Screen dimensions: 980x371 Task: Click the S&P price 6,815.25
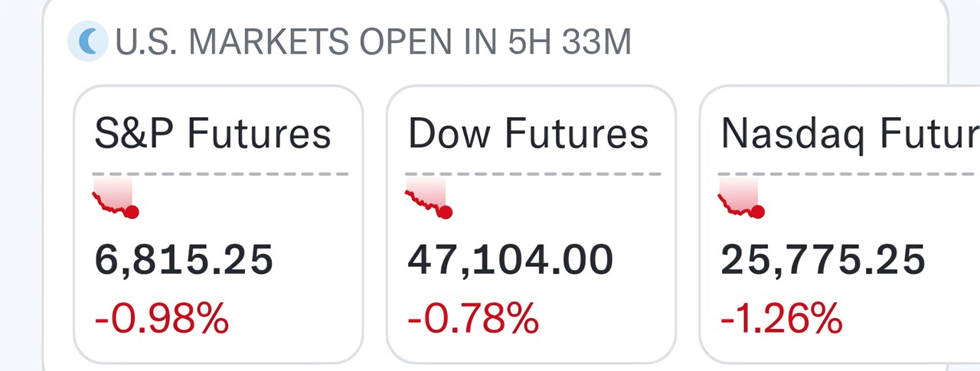(184, 260)
